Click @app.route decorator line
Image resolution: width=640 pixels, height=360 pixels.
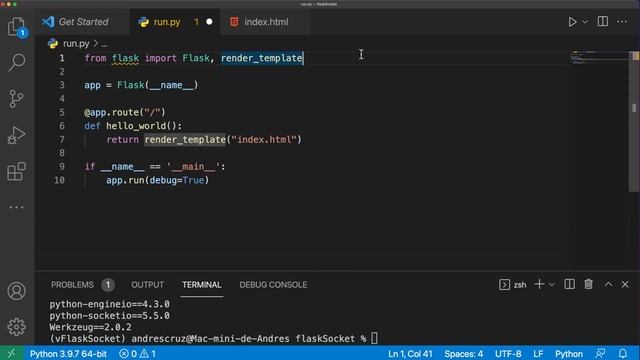124,112
